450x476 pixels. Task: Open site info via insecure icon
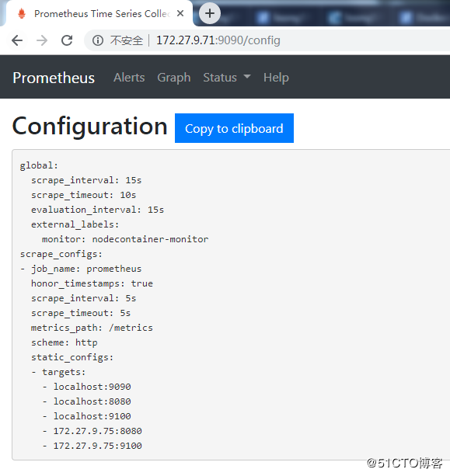(x=98, y=40)
